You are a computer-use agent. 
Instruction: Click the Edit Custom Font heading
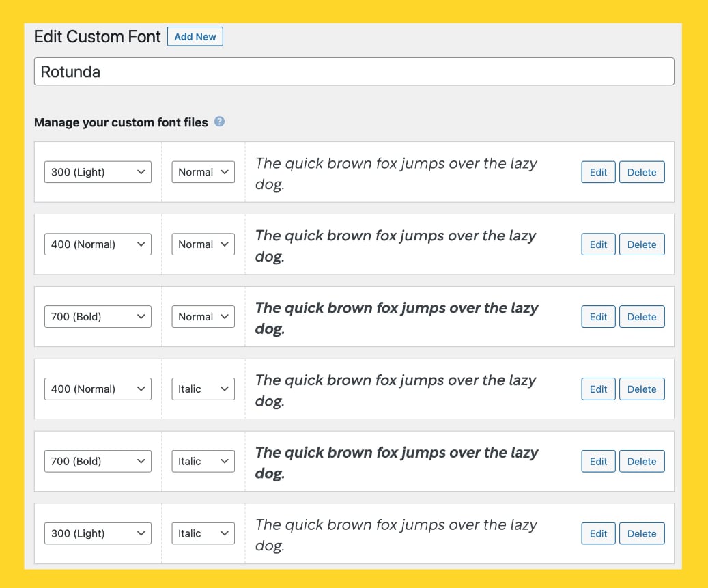click(x=97, y=37)
